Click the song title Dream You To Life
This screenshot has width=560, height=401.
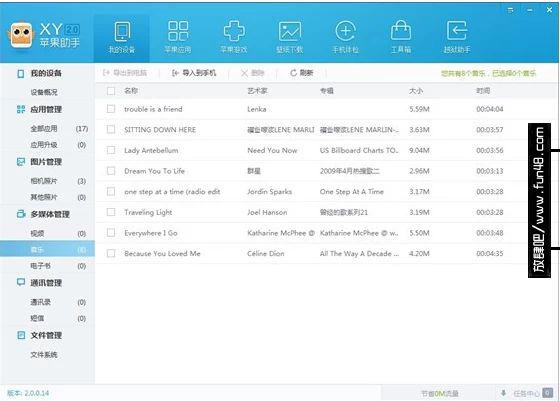[x=154, y=171]
